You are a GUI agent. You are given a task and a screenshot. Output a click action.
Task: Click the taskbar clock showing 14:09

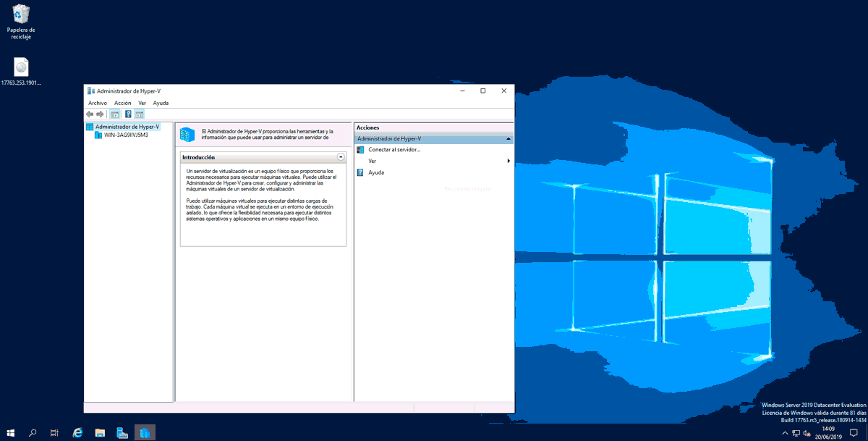(828, 433)
